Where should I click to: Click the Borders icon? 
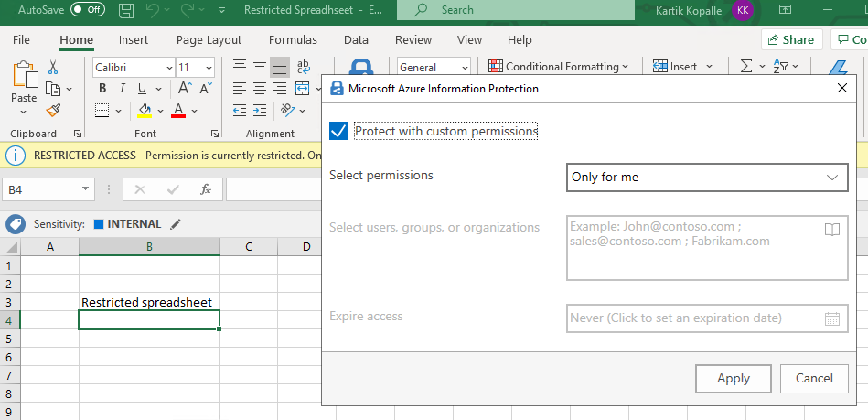[102, 111]
